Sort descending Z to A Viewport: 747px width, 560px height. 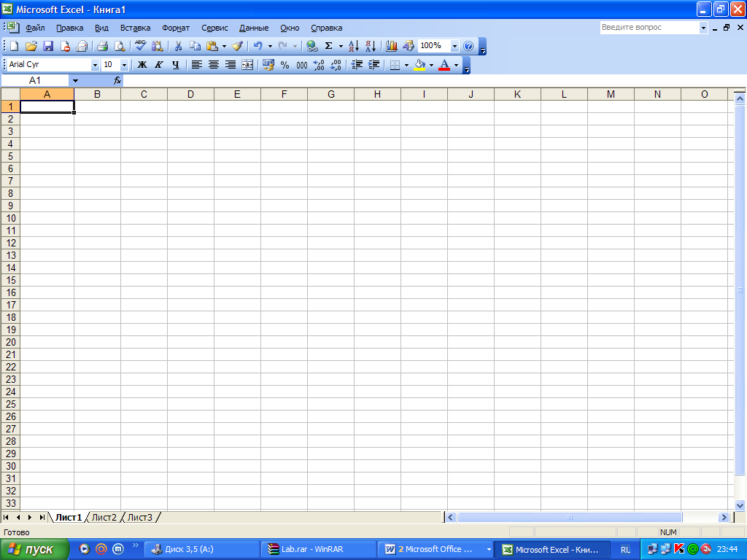coord(371,46)
